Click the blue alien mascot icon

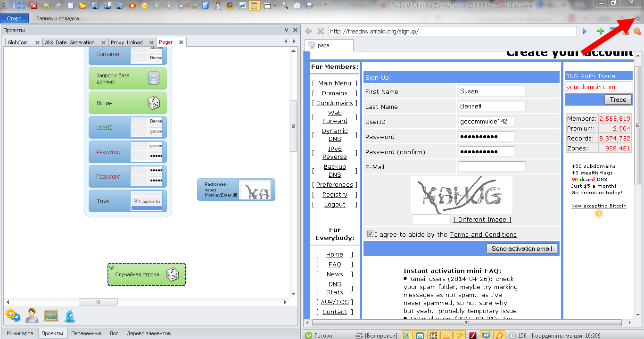(69, 315)
